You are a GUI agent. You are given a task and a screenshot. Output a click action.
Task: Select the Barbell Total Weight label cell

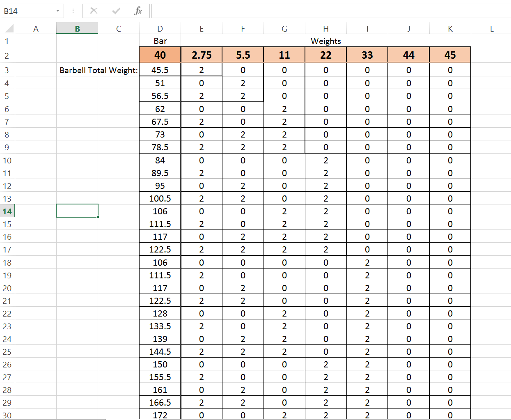tap(99, 70)
